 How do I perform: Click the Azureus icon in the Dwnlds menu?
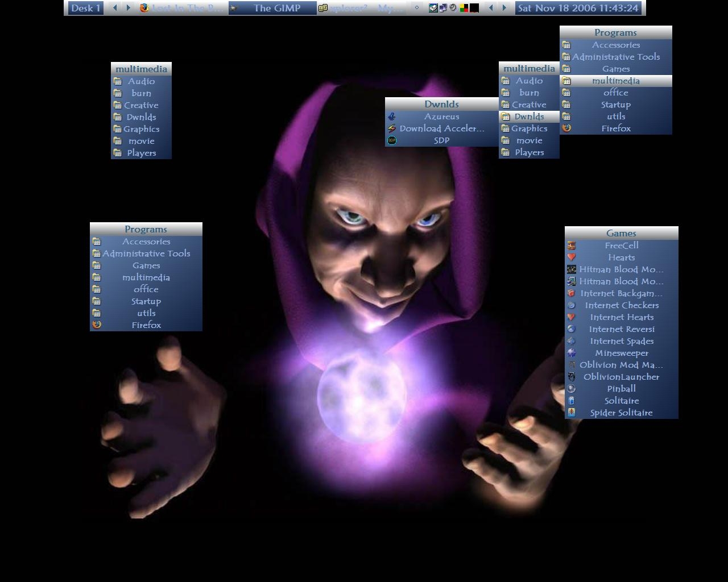[x=392, y=117]
